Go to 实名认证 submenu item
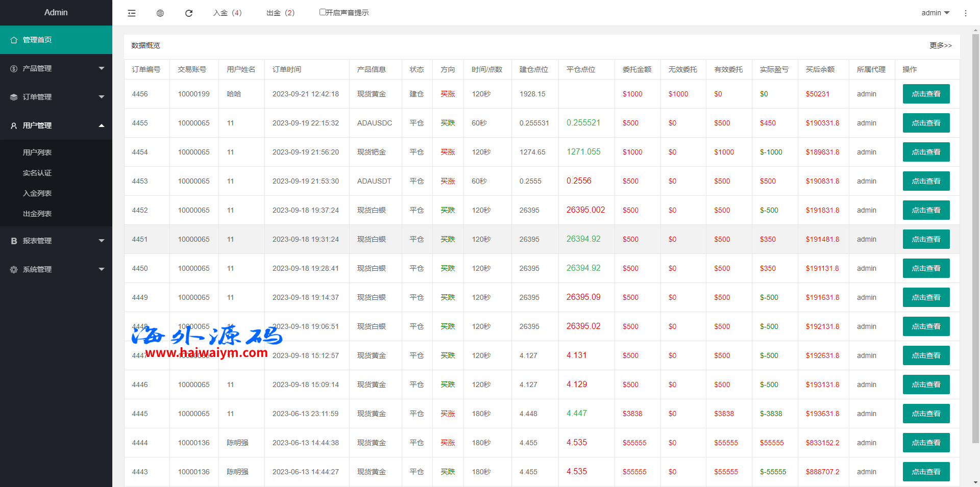This screenshot has width=980, height=487. click(x=37, y=173)
